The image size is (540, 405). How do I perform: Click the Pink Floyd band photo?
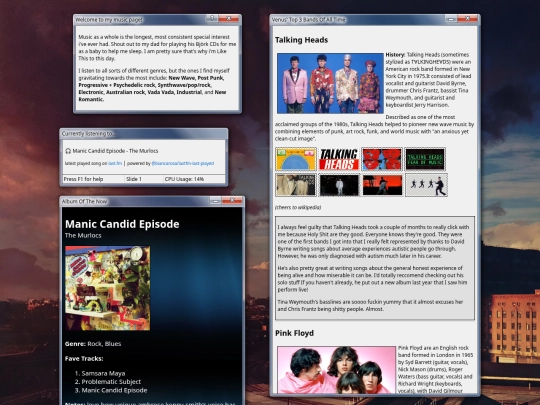click(x=336, y=370)
